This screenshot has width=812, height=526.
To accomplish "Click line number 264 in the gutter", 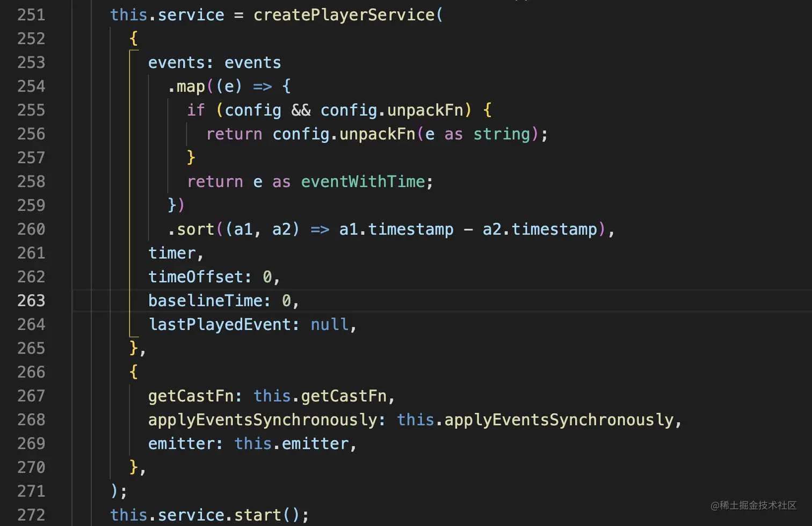I will point(31,324).
